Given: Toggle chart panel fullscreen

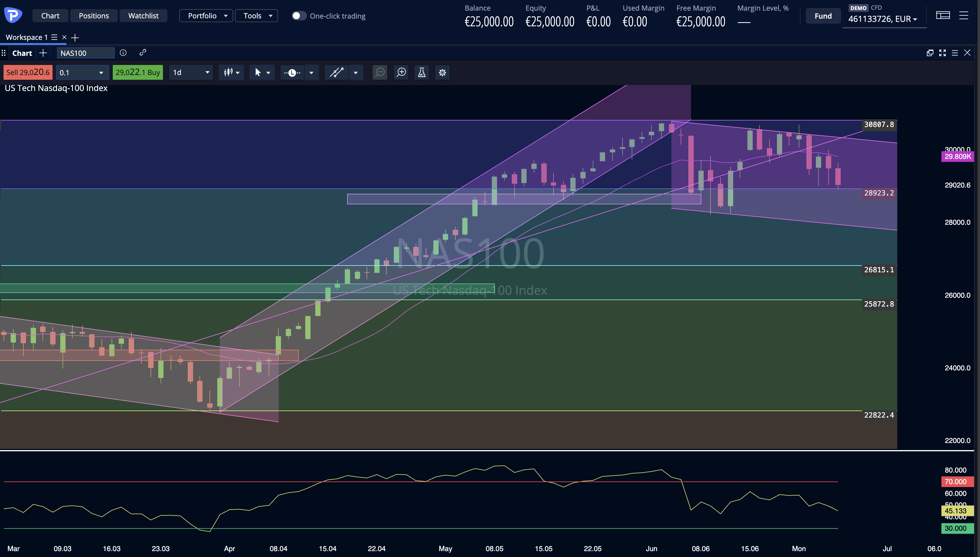Looking at the screenshot, I should pyautogui.click(x=943, y=53).
